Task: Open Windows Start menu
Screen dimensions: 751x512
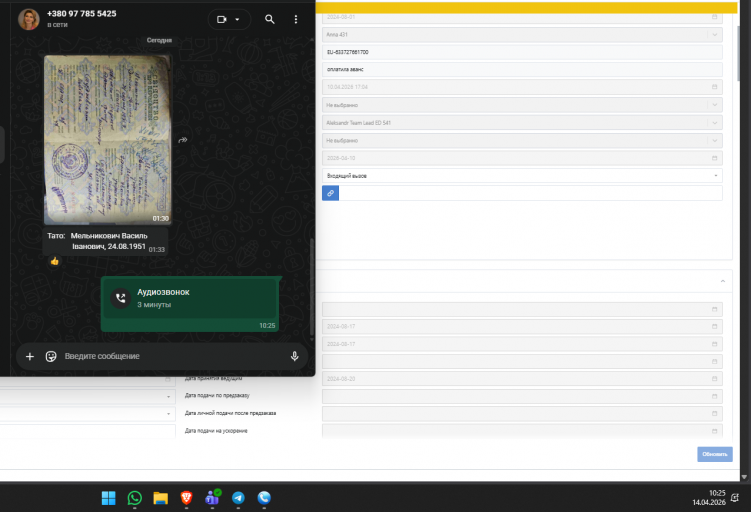Action: coord(109,498)
